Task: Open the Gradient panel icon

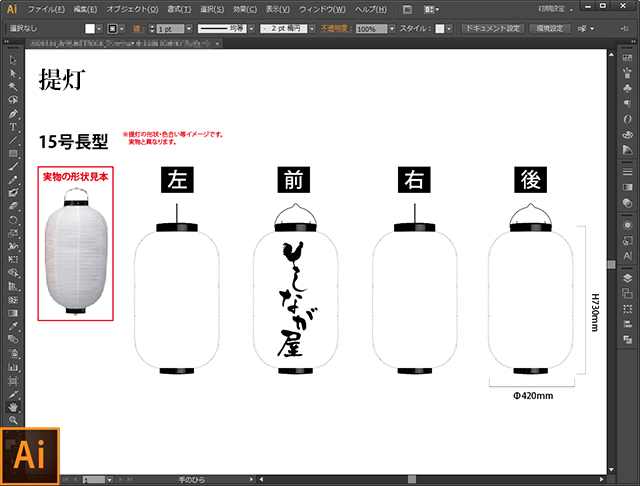Action: tap(627, 187)
